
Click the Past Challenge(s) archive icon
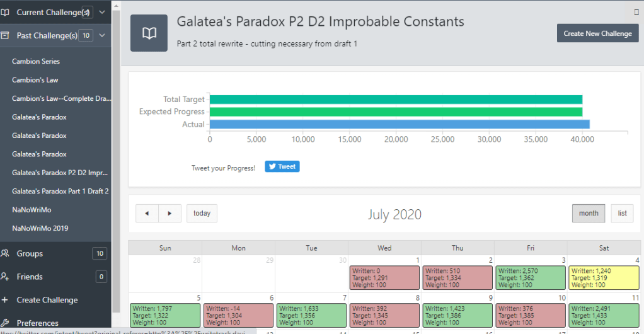[x=4, y=35]
